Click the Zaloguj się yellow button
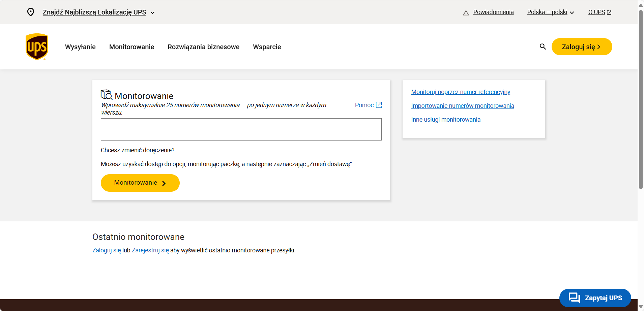Screen dimensions: 644x311 (x=582, y=46)
